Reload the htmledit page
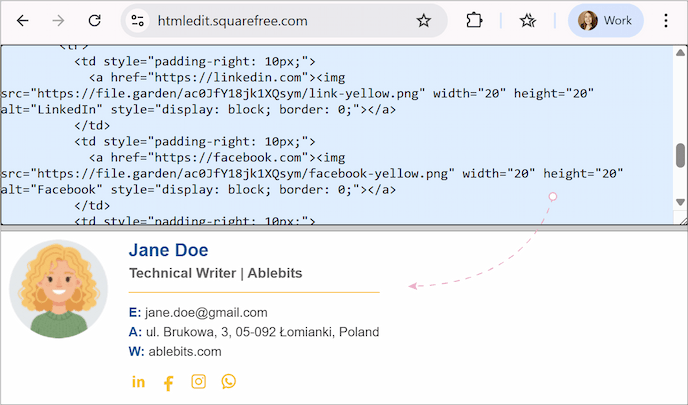 pos(94,21)
